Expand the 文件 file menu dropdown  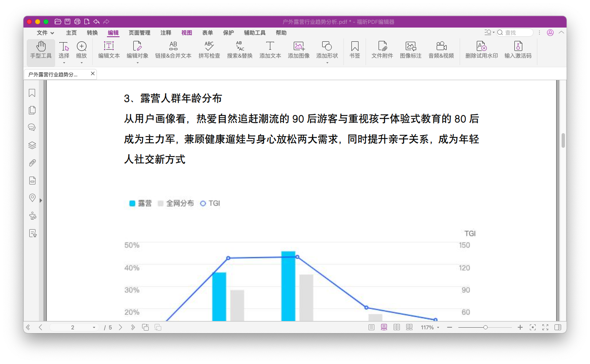[45, 33]
